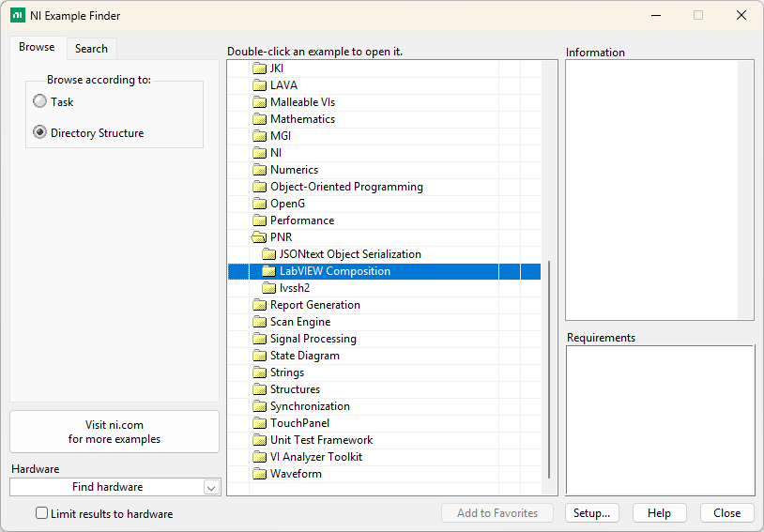Select the JSONtext Object Serialization row text
The height and width of the screenshot is (532, 764).
pos(350,254)
